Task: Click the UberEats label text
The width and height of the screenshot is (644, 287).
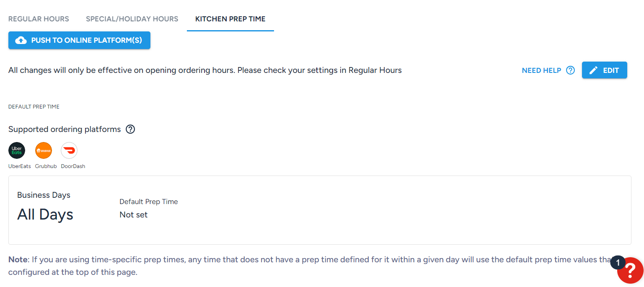Action: pos(19,166)
